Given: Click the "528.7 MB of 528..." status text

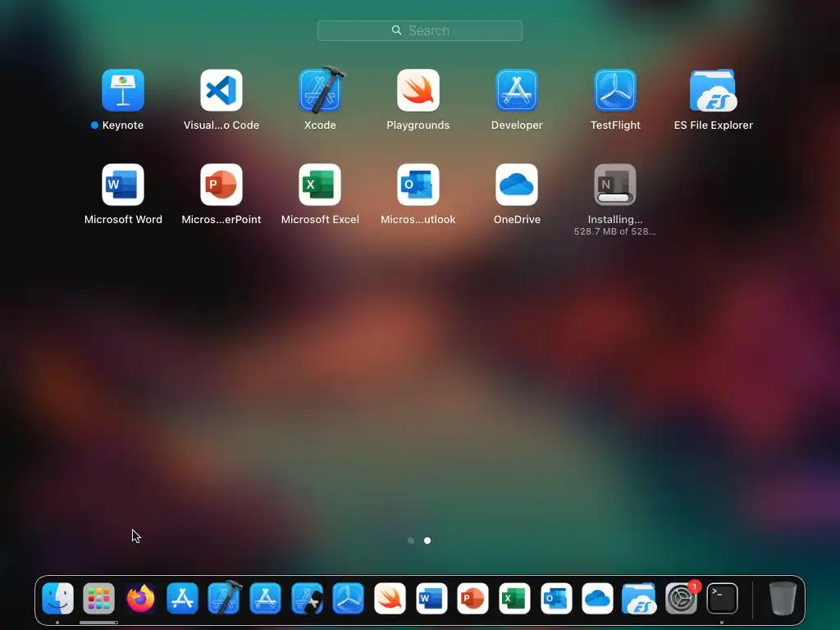Looking at the screenshot, I should pos(615,231).
